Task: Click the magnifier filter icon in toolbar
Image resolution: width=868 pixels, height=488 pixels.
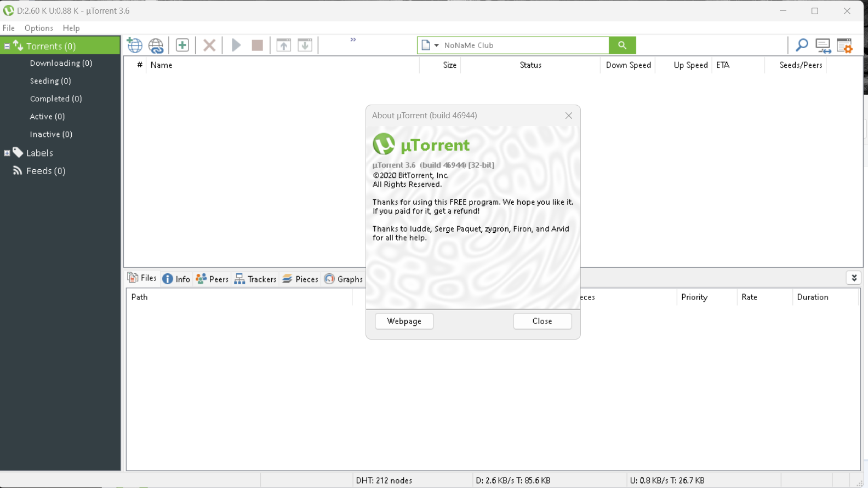Action: tap(802, 45)
